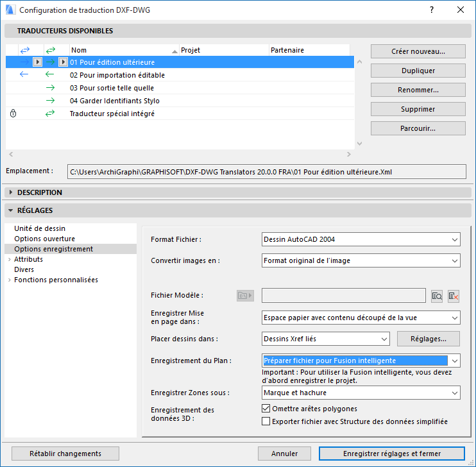Click the blue import-direction column header icon
Image resolution: width=476 pixels, height=467 pixels.
[25, 50]
